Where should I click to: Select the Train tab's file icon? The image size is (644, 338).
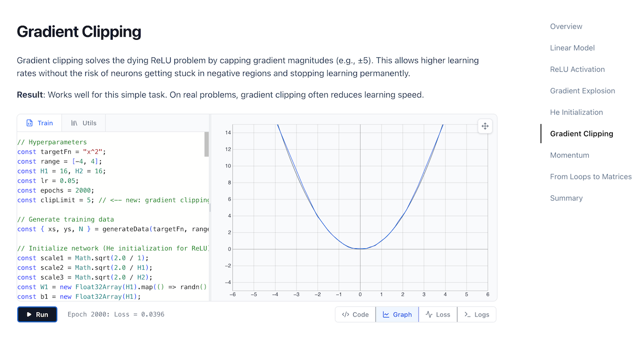click(x=30, y=123)
